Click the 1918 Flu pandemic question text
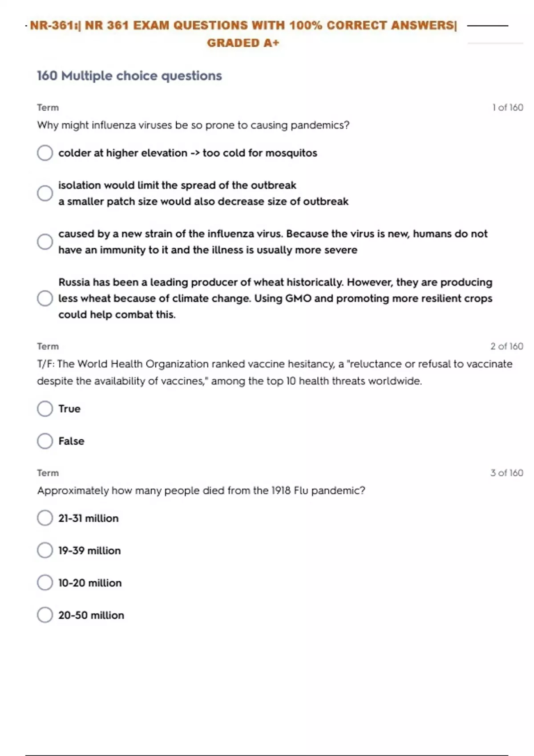 pos(201,491)
